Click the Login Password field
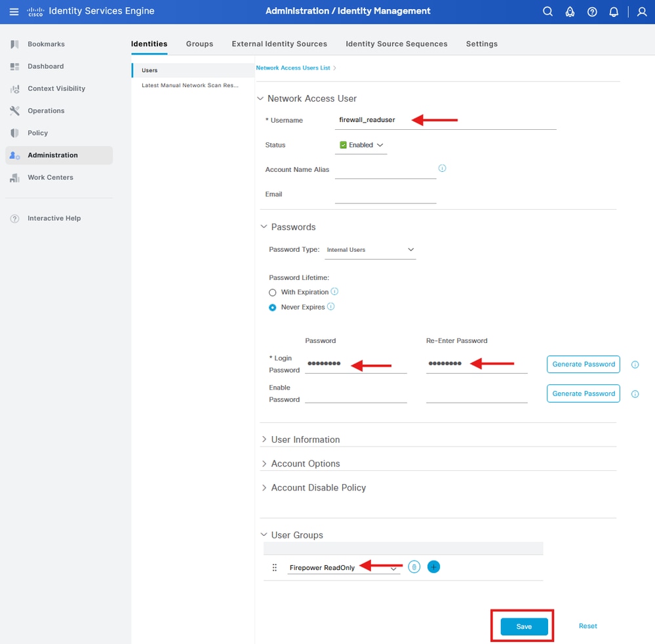 pos(355,365)
